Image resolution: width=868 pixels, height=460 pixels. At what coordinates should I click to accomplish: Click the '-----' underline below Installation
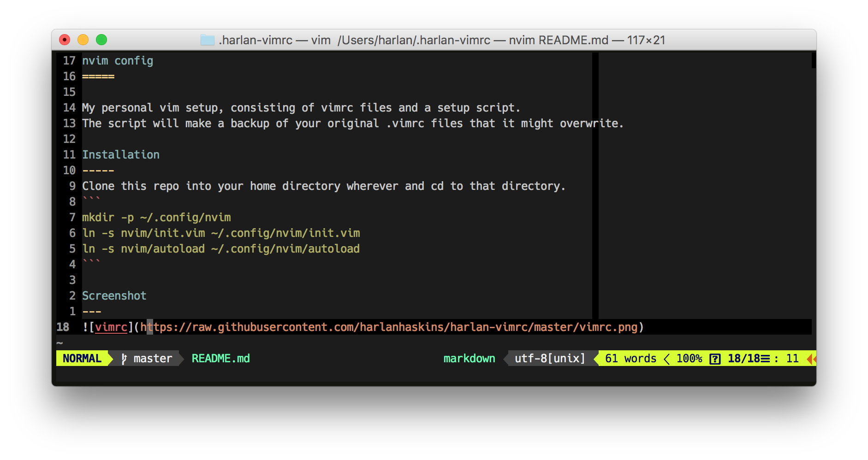98,171
